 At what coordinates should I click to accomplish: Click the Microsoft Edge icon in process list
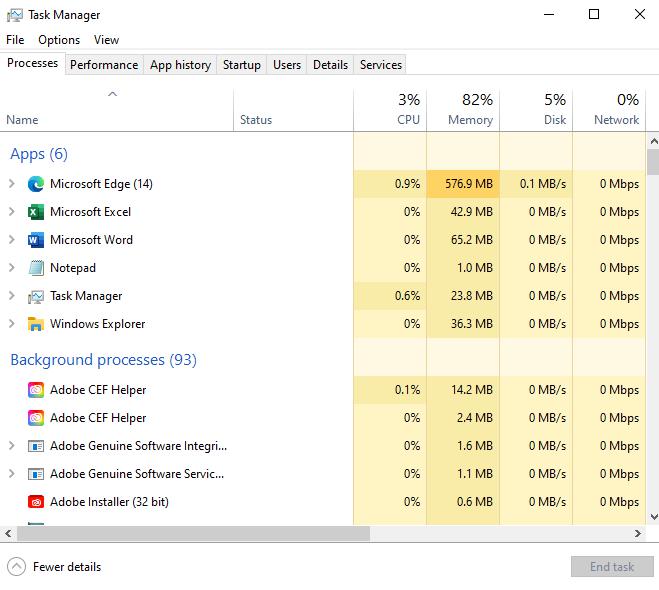click(x=36, y=184)
